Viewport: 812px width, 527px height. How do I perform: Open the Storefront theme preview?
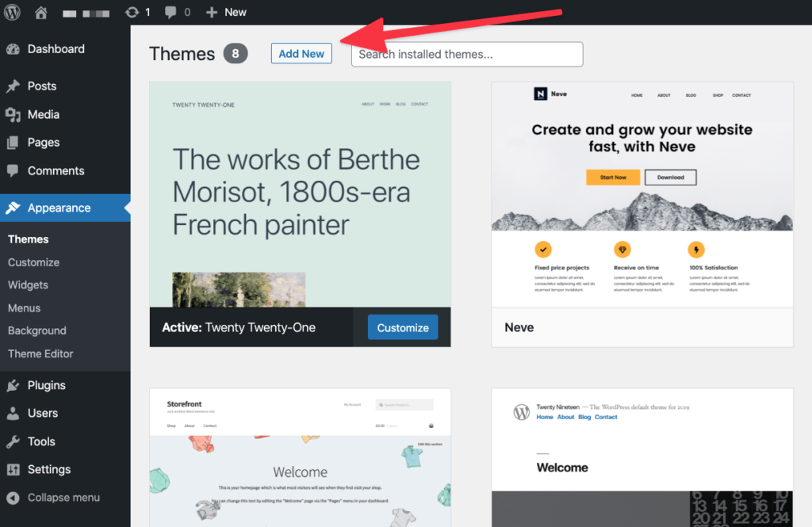pos(301,457)
